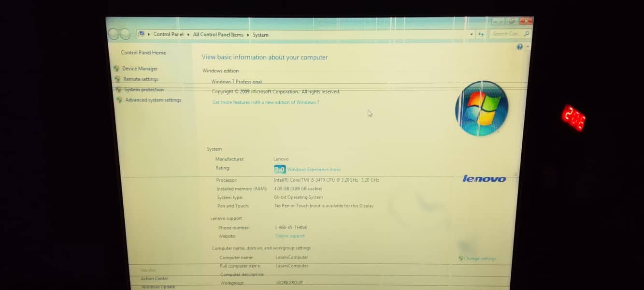Open Device Manager link
This screenshot has height=290, width=644.
140,69
